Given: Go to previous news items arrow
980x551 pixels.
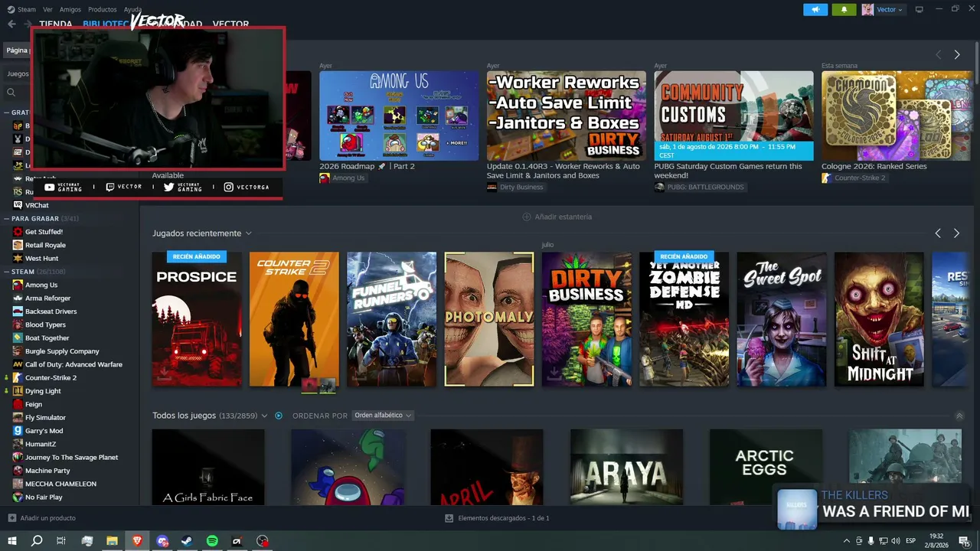Looking at the screenshot, I should [x=938, y=54].
